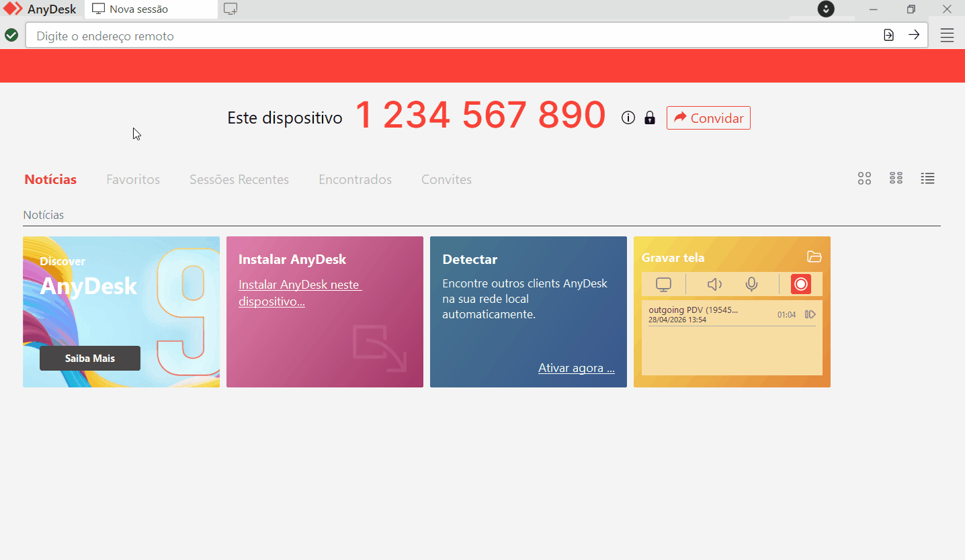Start screen recording with red record button
The width and height of the screenshot is (965, 560).
pos(801,284)
